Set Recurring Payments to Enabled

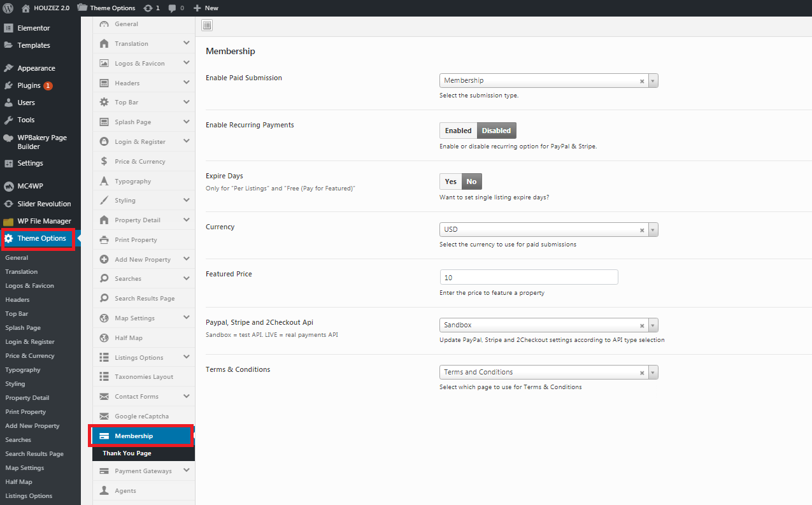pos(458,131)
